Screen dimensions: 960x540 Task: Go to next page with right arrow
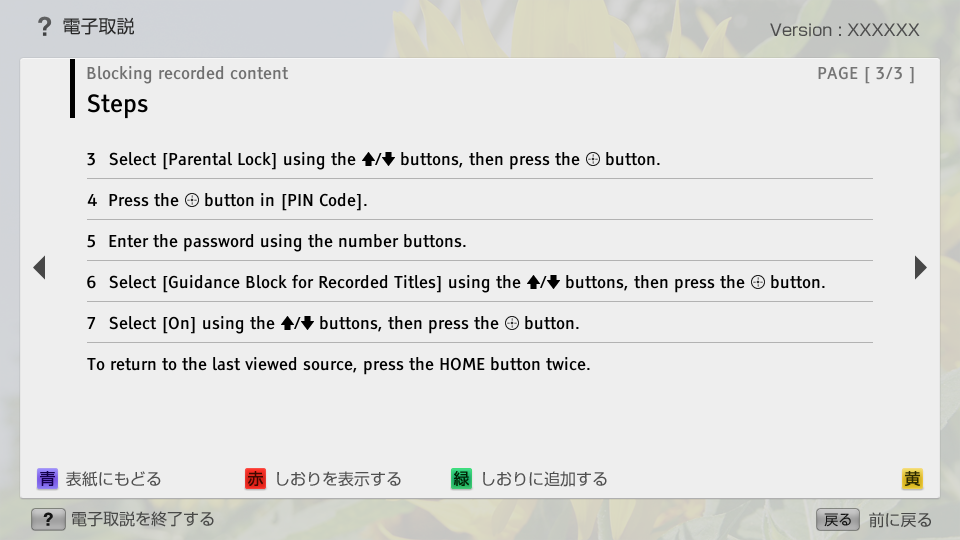920,267
